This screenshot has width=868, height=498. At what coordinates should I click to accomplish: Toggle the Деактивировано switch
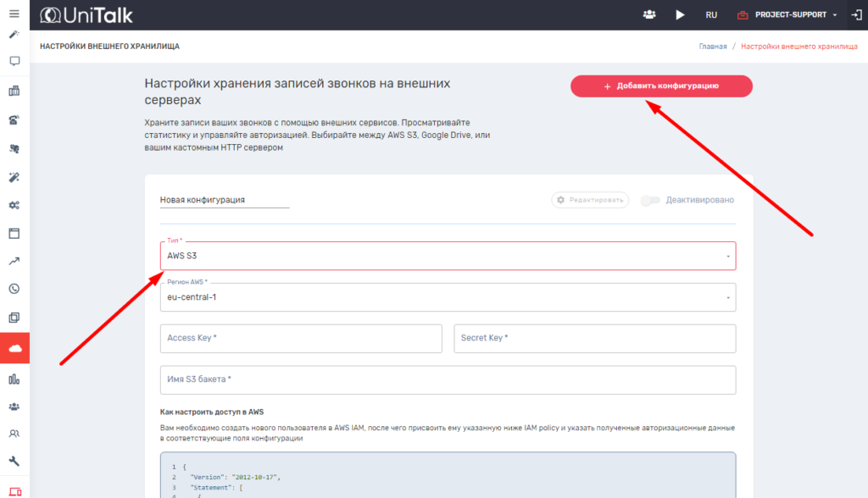[x=650, y=201]
